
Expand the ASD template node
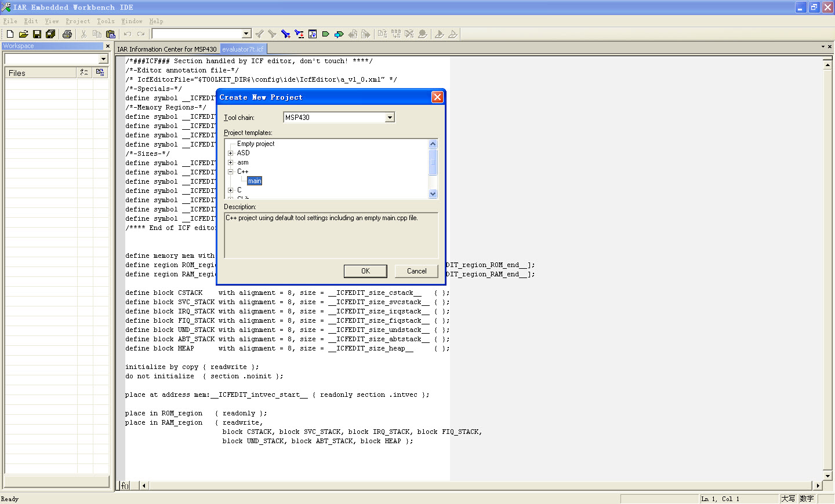[x=231, y=153]
